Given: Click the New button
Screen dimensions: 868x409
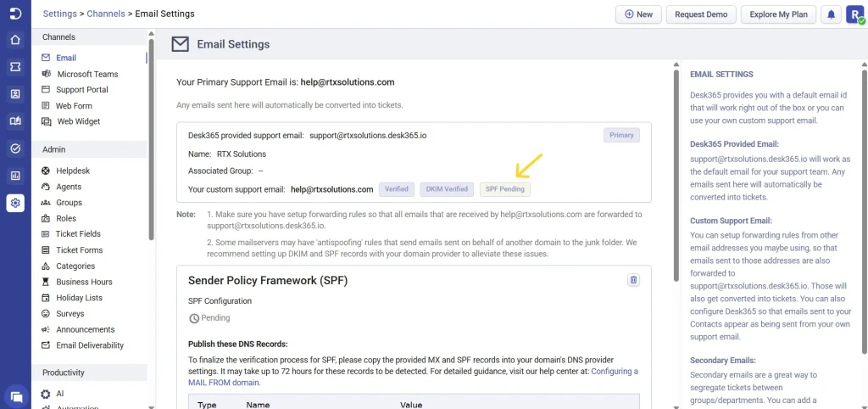Looking at the screenshot, I should pos(638,14).
